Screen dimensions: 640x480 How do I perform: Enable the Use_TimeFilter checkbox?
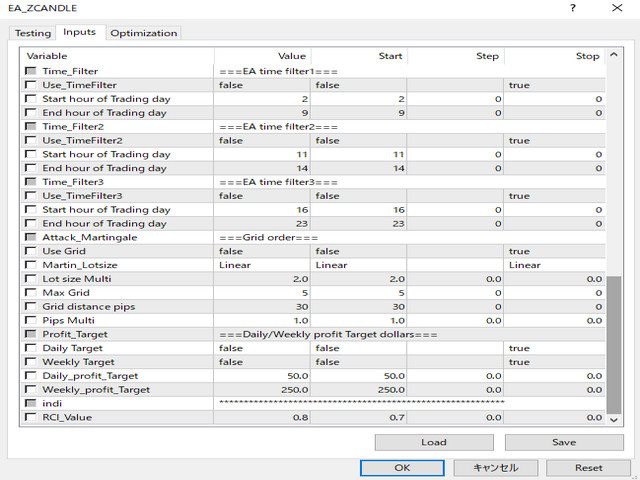tap(30, 86)
